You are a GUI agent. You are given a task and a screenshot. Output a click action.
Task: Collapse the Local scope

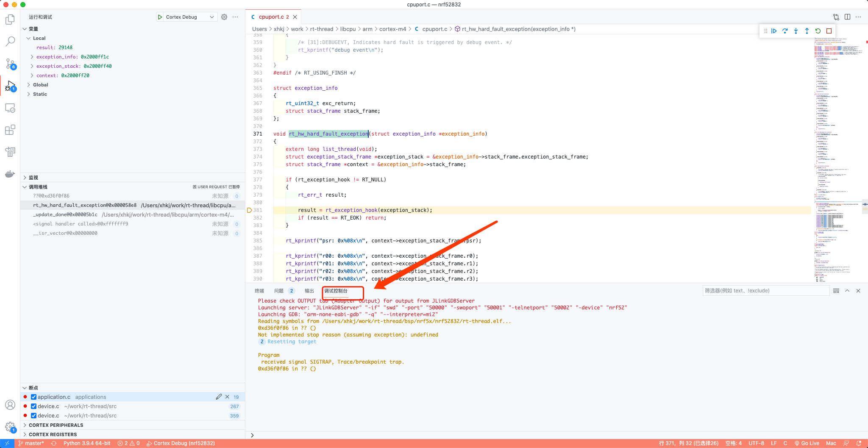pyautogui.click(x=28, y=38)
